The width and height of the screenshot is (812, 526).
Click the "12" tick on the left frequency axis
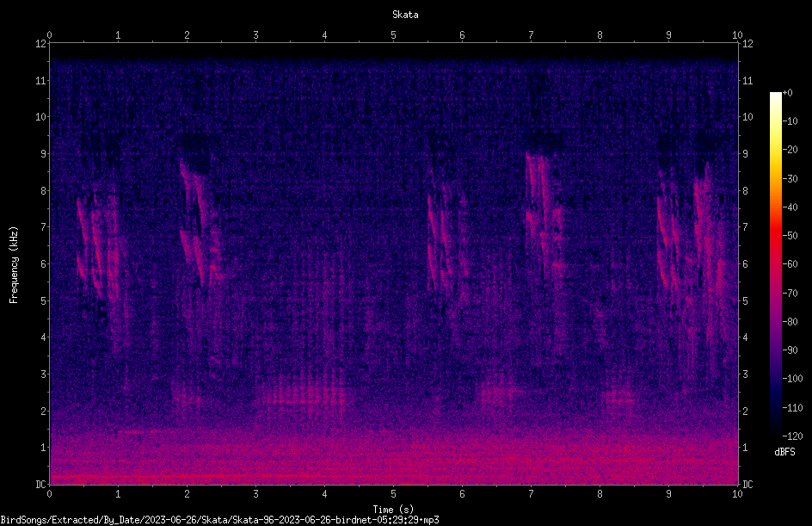(x=41, y=44)
